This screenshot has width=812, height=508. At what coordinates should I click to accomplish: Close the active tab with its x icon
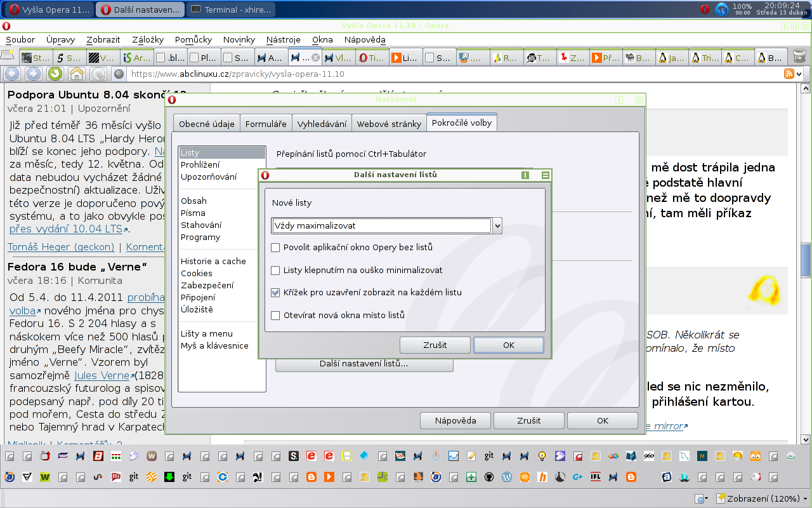[315, 58]
